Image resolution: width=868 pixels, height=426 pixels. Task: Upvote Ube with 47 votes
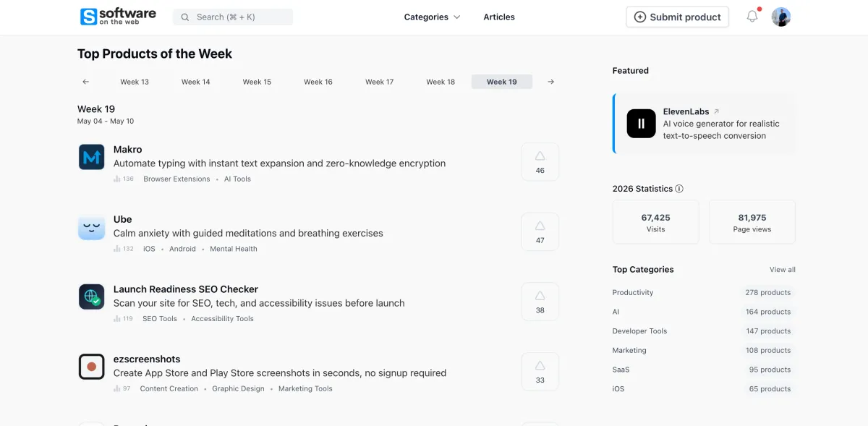point(540,231)
